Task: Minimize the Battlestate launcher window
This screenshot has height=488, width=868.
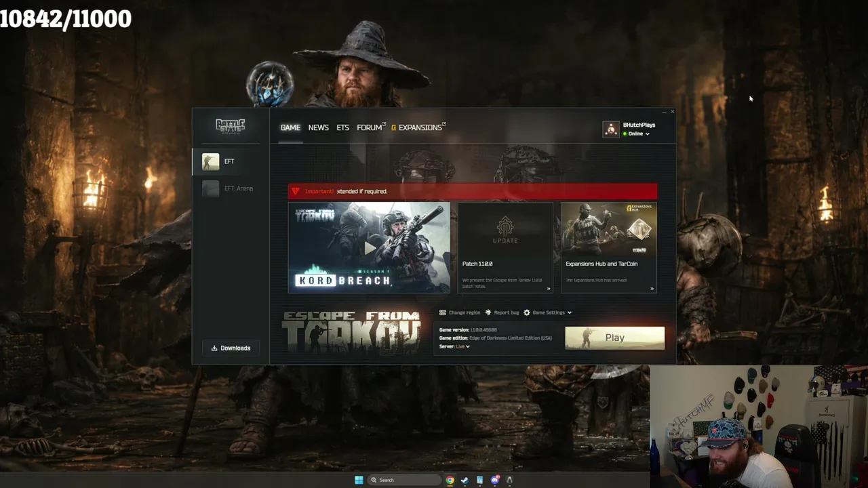Action: pos(664,111)
